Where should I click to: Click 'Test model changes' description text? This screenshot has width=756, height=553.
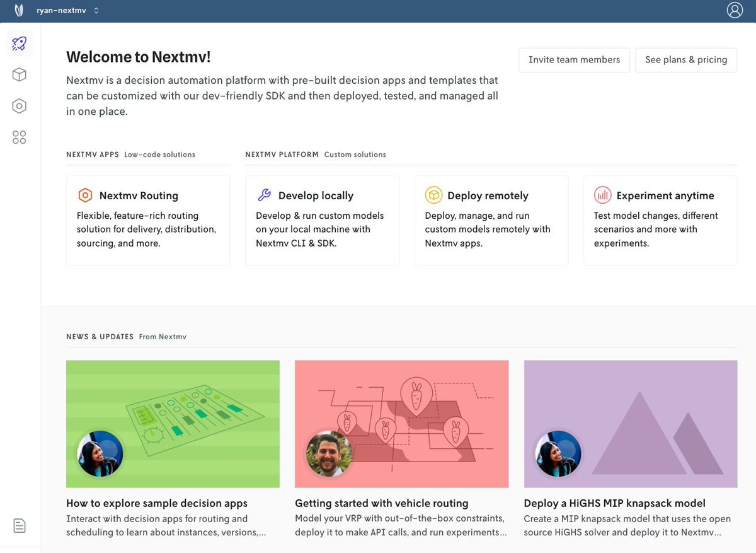point(656,230)
